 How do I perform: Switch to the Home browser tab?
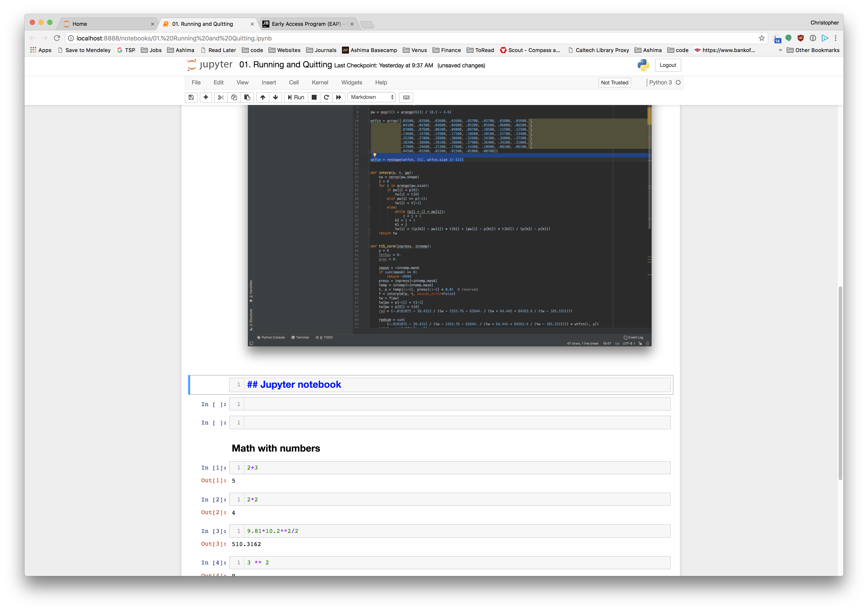108,24
